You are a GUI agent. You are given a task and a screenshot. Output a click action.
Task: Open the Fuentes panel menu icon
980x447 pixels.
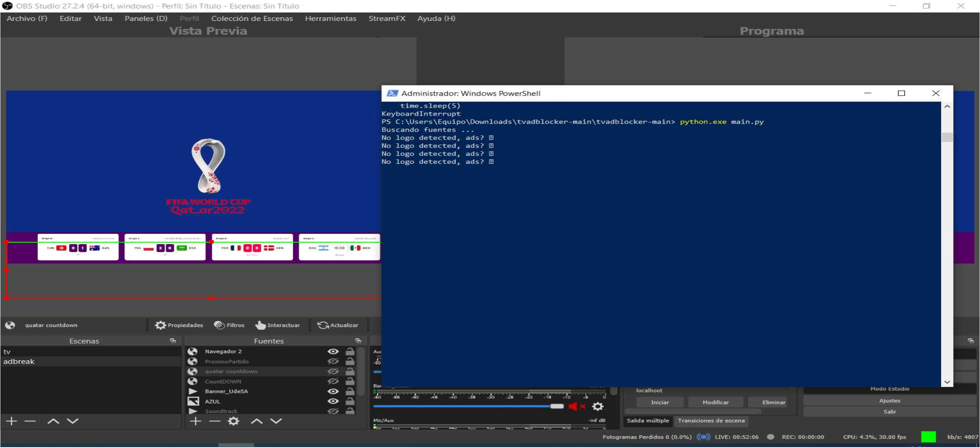tap(357, 341)
